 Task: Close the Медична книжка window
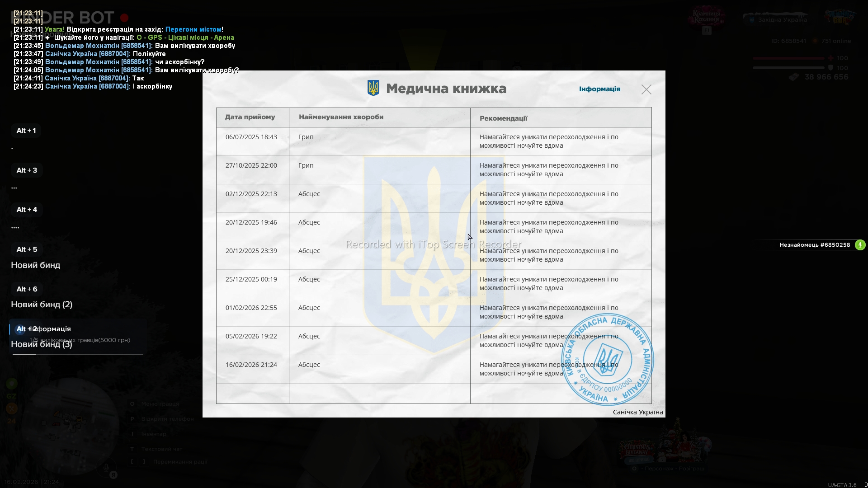[646, 89]
